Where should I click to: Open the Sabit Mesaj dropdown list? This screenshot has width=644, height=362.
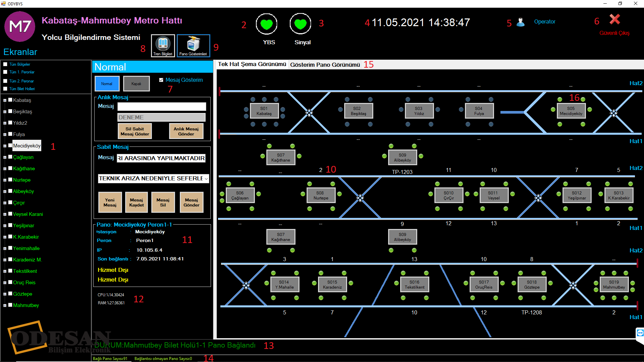(x=206, y=179)
